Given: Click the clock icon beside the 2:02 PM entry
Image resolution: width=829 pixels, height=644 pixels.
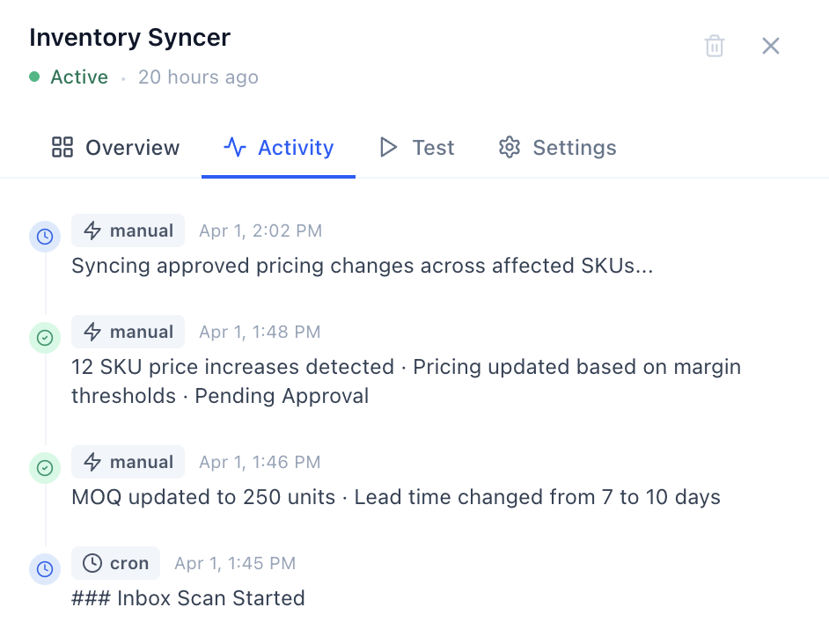Looking at the screenshot, I should [x=44, y=237].
